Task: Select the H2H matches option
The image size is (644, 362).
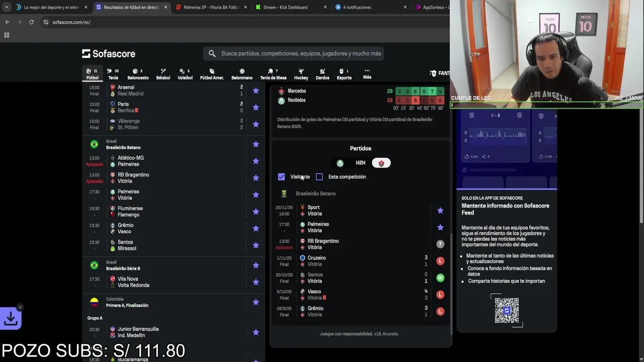Action: click(360, 163)
